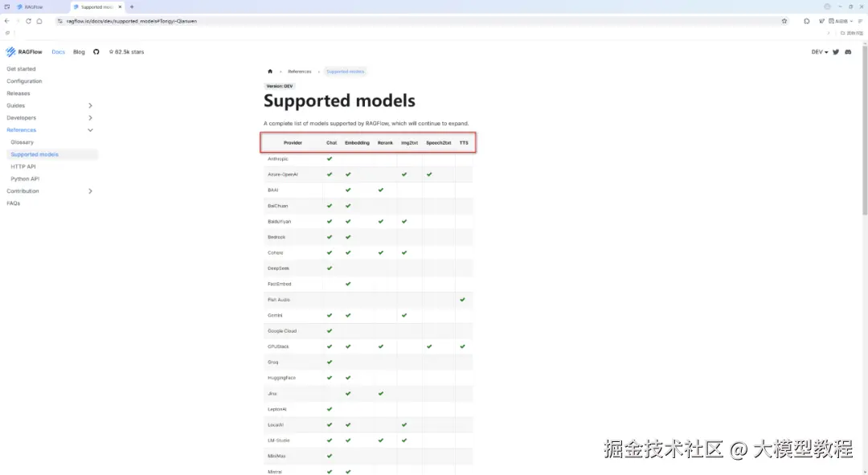
Task: Click the home icon in the breadcrumb
Action: [x=270, y=72]
